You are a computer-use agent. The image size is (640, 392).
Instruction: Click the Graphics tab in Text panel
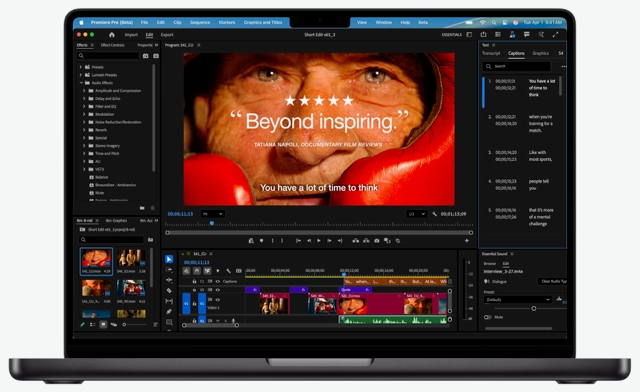pos(540,53)
